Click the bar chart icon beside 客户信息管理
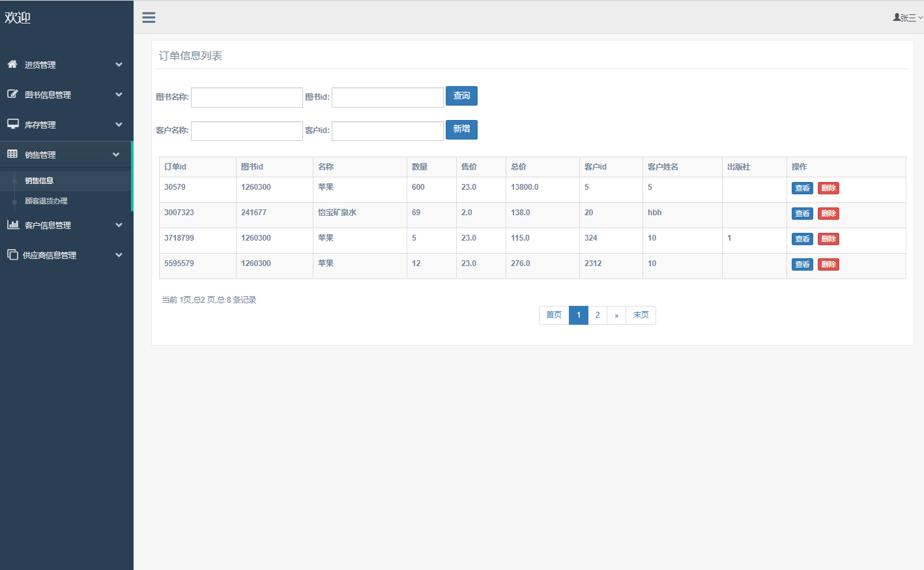924x570 pixels. pyautogui.click(x=12, y=224)
